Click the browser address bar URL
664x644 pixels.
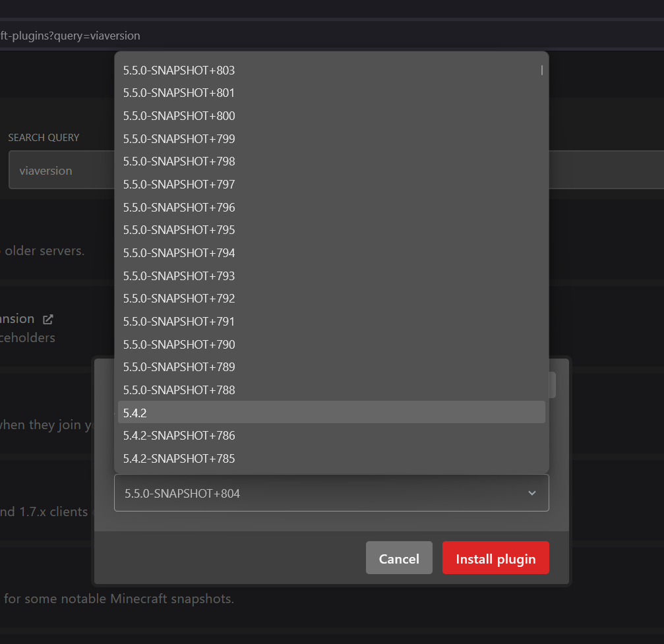(x=71, y=36)
